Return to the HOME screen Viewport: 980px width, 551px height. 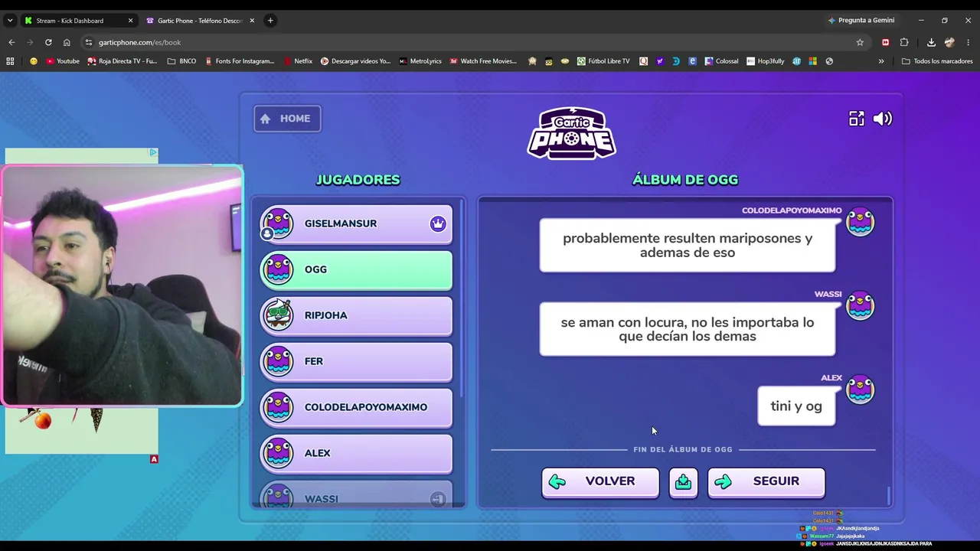pyautogui.click(x=287, y=119)
